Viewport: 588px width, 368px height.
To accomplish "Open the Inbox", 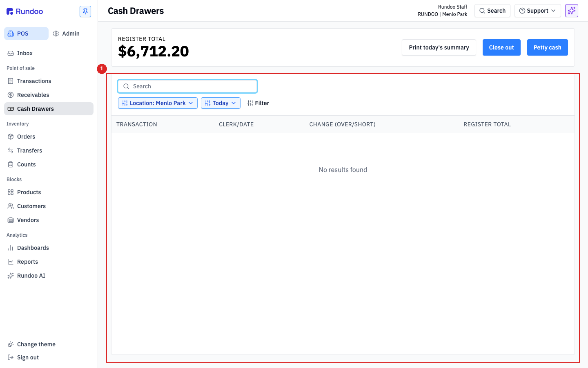I will 49,53.
